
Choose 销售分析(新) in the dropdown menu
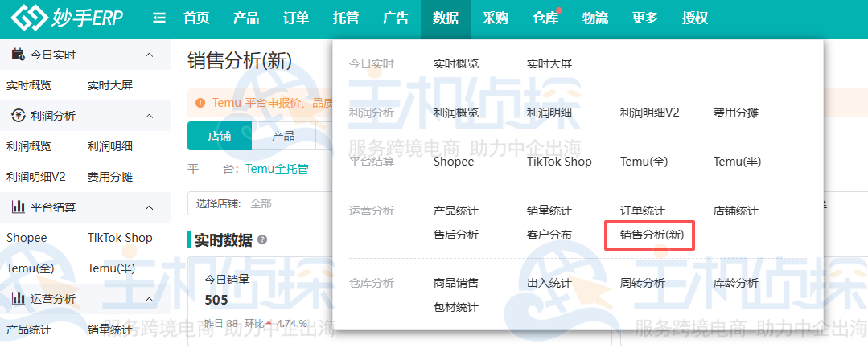click(652, 235)
